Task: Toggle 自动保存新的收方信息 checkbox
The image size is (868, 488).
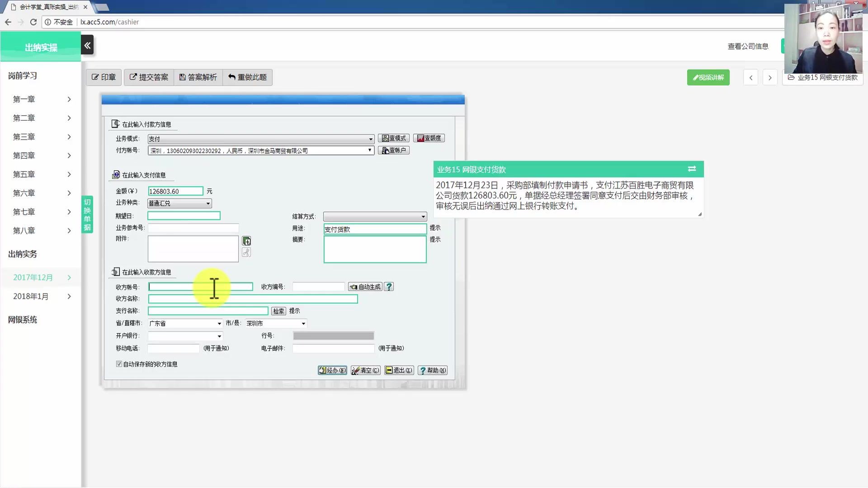Action: (118, 364)
